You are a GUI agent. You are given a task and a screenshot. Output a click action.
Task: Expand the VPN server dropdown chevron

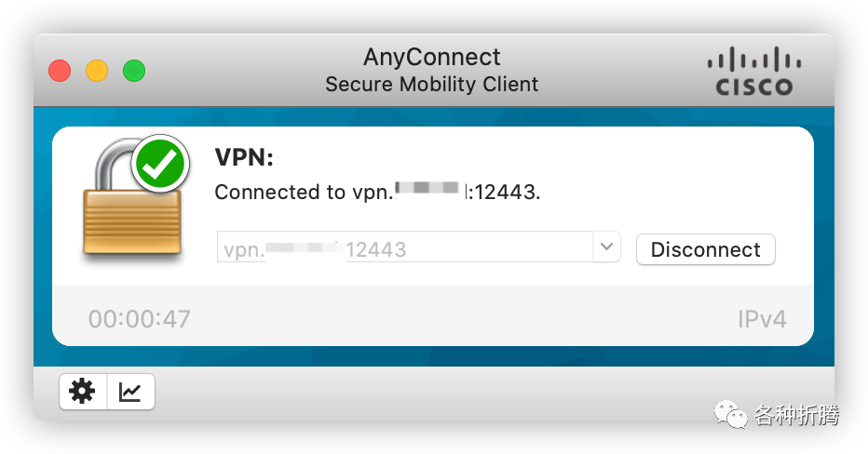coord(606,247)
